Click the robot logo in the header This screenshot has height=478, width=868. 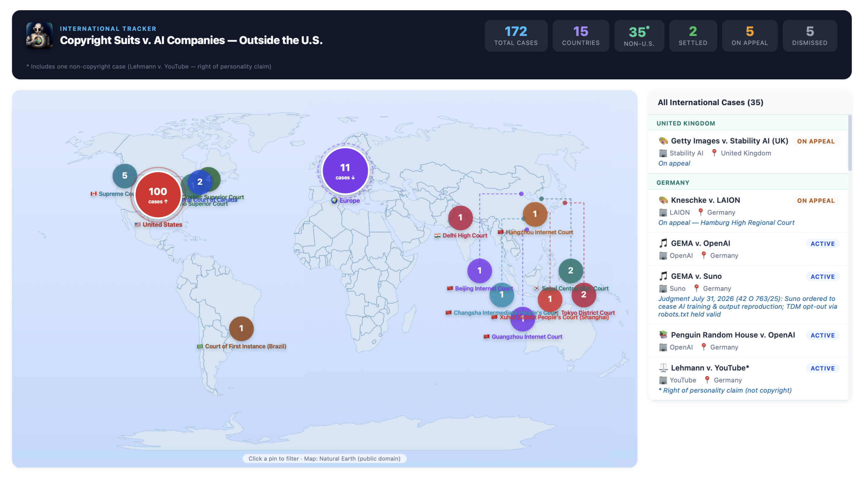tap(39, 35)
